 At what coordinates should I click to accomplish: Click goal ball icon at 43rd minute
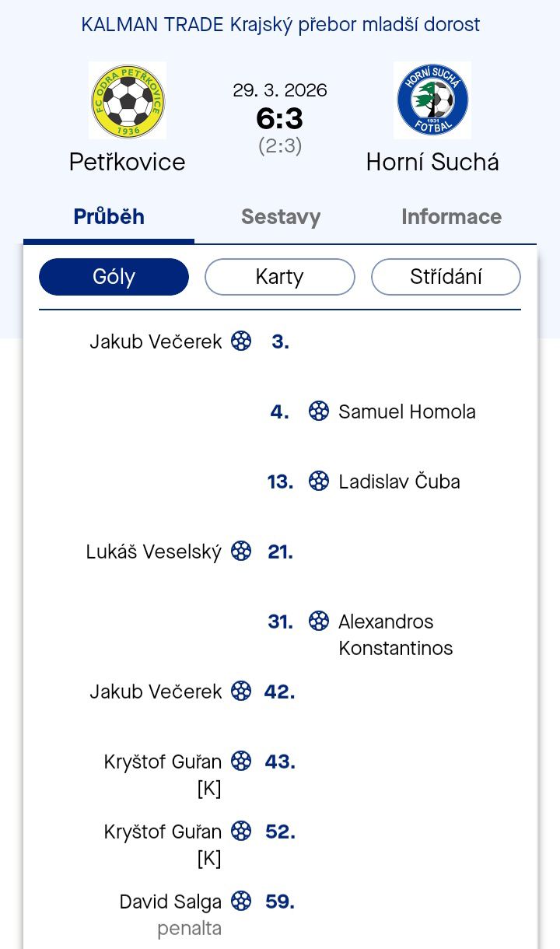tap(241, 761)
